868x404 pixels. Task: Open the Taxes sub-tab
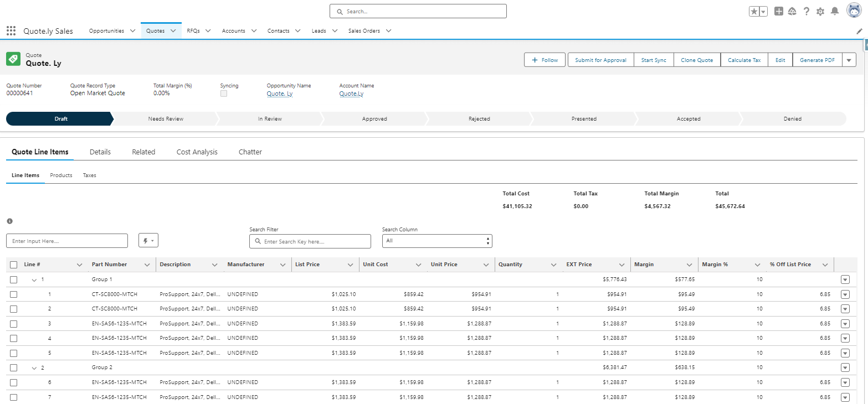(90, 175)
